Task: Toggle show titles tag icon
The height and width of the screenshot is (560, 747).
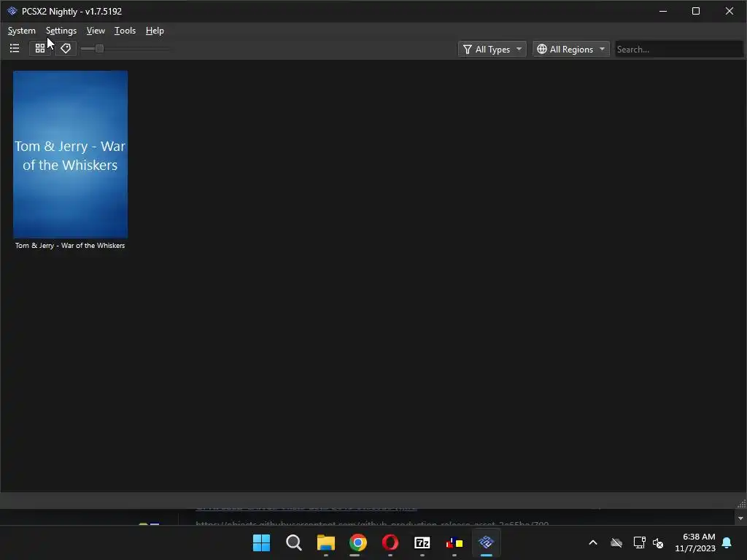Action: 66,49
